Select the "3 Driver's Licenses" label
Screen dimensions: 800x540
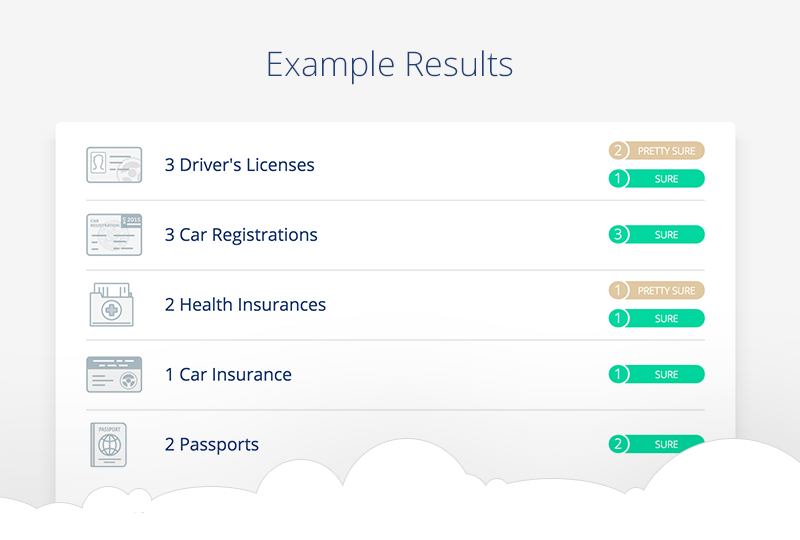[x=239, y=165]
